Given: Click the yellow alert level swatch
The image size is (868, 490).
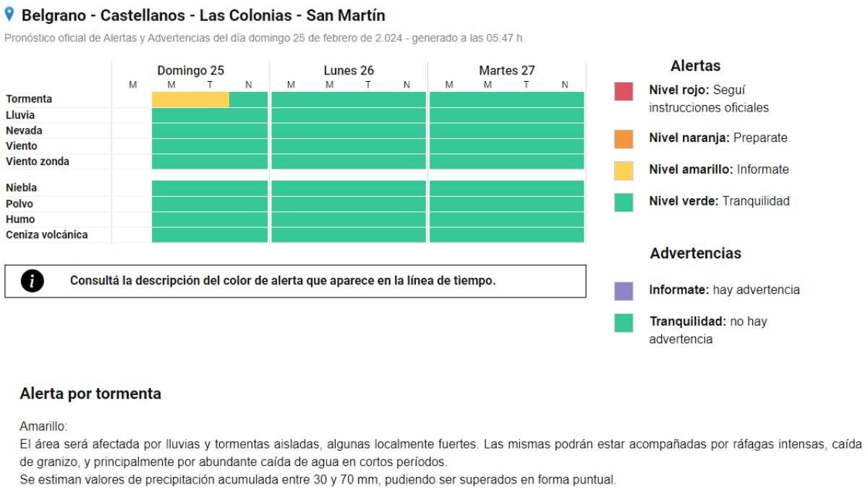Looking at the screenshot, I should (x=624, y=170).
